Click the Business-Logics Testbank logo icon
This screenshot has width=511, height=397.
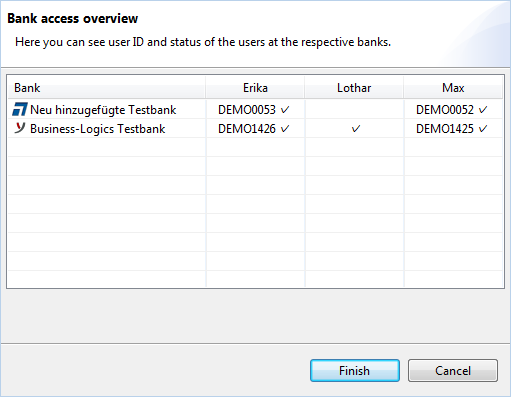(20, 128)
